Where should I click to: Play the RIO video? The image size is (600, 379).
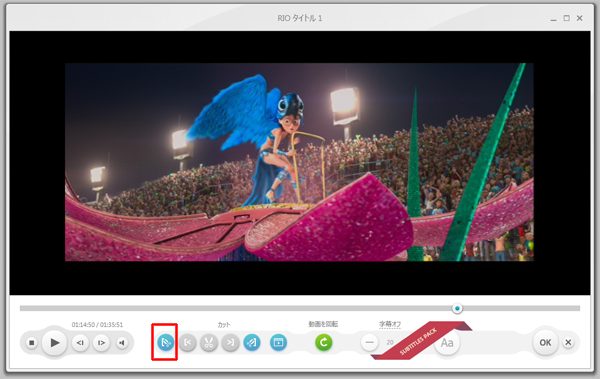click(54, 343)
